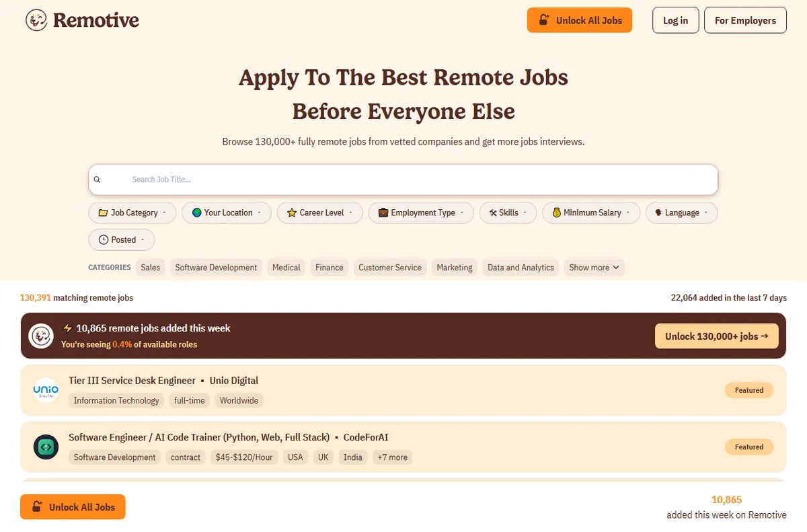807x532 pixels.
Task: Click the India location tag
Action: pos(353,457)
